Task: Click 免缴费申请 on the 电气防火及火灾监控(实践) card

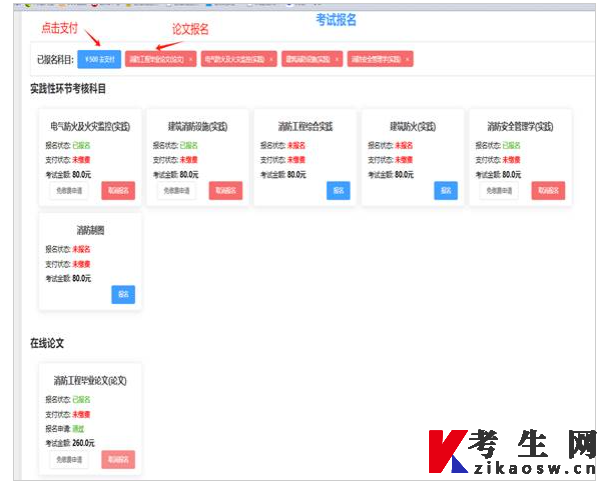Action: pos(69,191)
